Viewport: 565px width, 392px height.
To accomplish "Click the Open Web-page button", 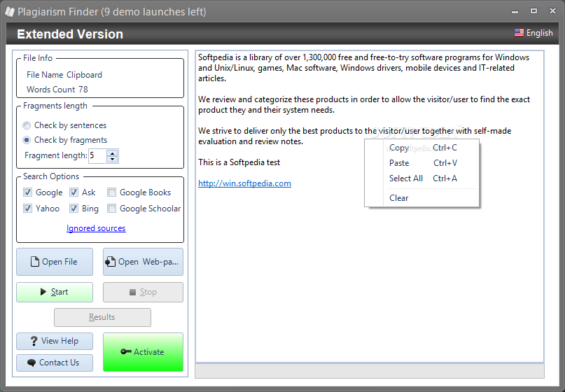I will click(x=143, y=262).
